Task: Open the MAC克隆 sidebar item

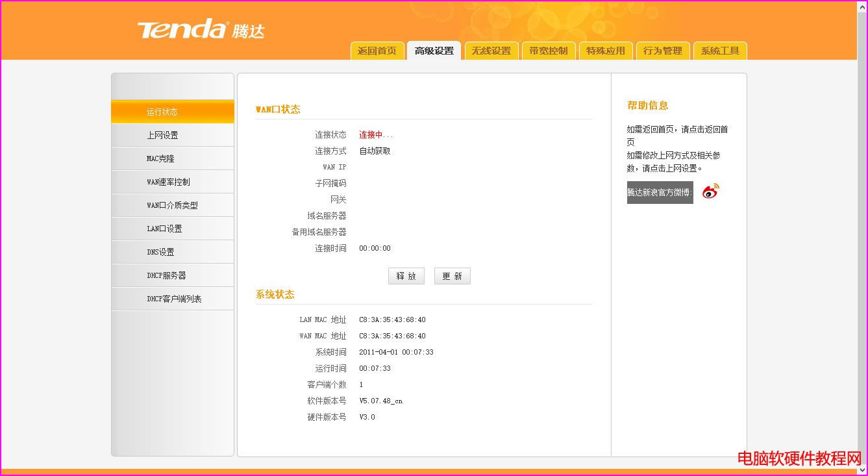Action: [173, 158]
